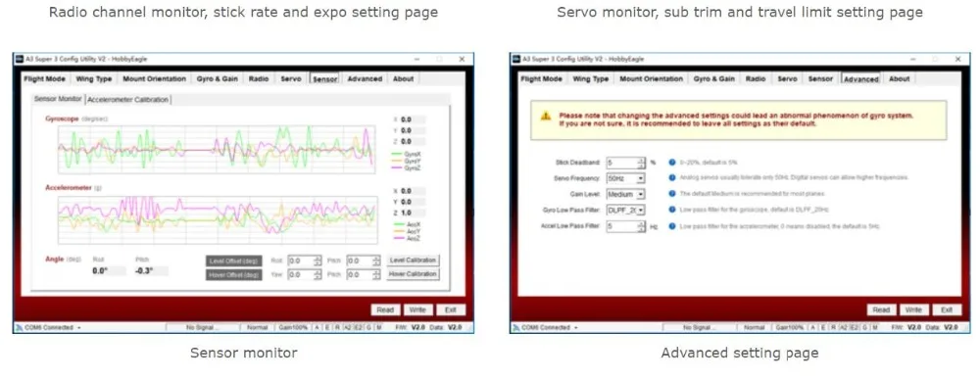Screen dimensions: 980x380
Task: Adjust the Accel Low Pass Filter spinner arrows
Action: (x=641, y=226)
